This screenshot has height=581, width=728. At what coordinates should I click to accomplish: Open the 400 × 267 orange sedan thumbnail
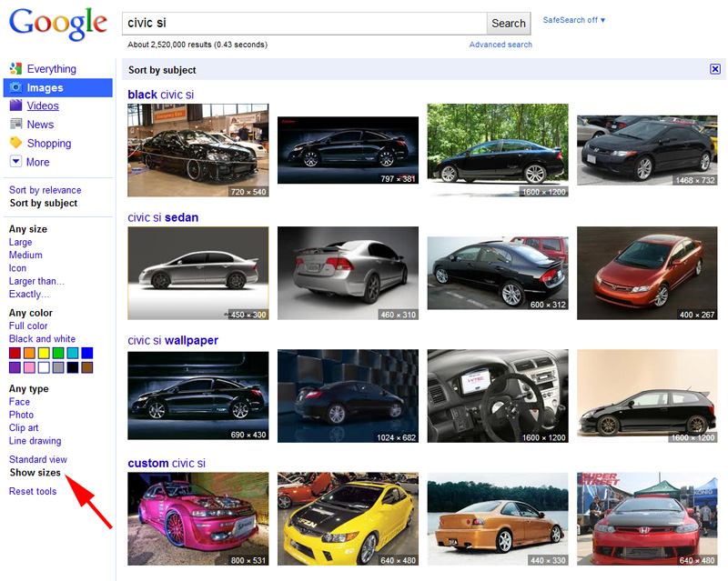click(647, 273)
